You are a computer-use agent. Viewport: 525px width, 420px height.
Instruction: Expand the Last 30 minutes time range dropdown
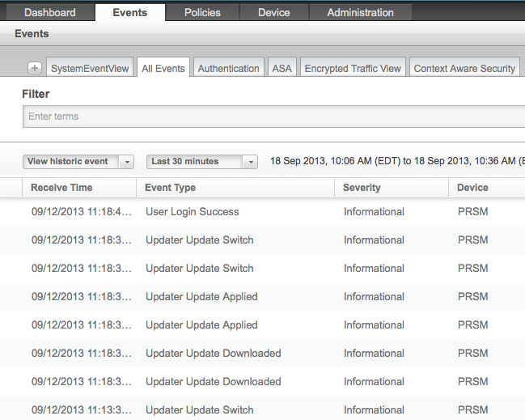click(x=201, y=162)
